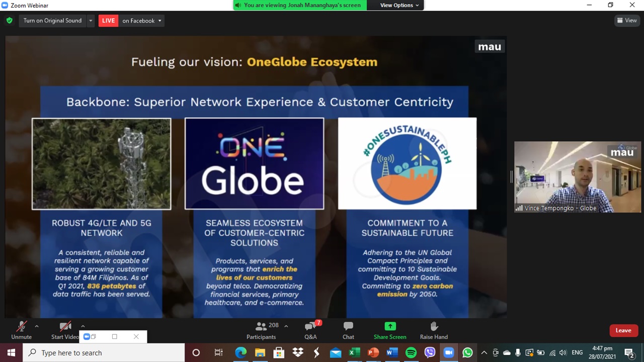
Task: Show hidden system tray icons
Action: (484, 352)
